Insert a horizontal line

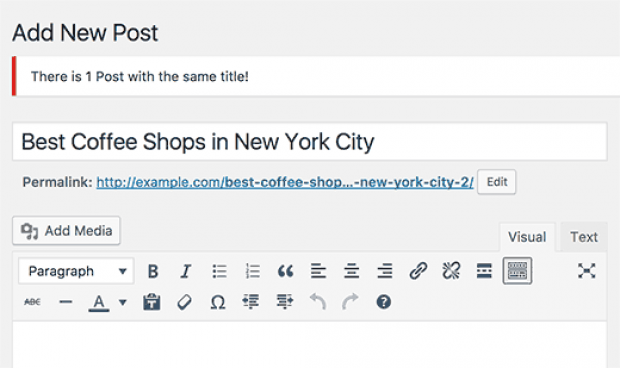pos(66,302)
